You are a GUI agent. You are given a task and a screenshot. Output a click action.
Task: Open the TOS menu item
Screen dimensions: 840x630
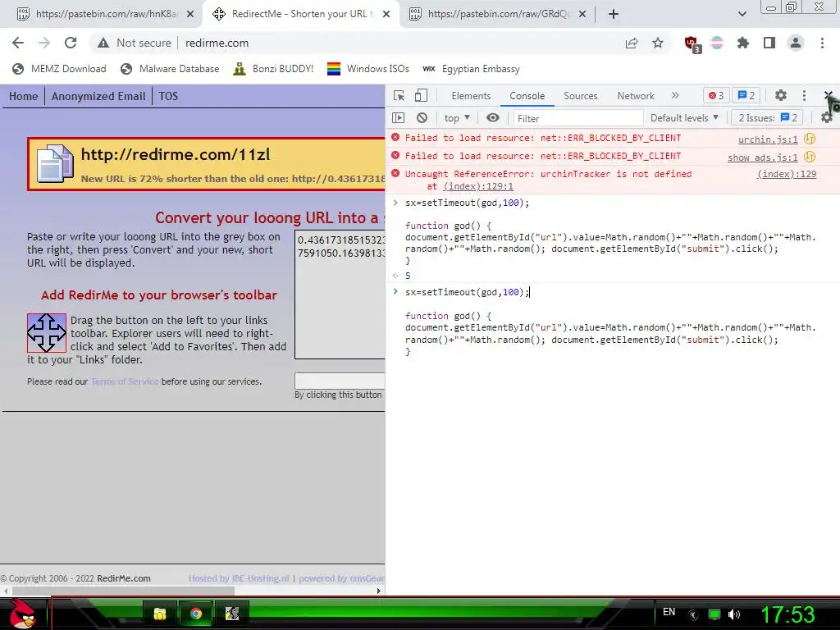168,97
